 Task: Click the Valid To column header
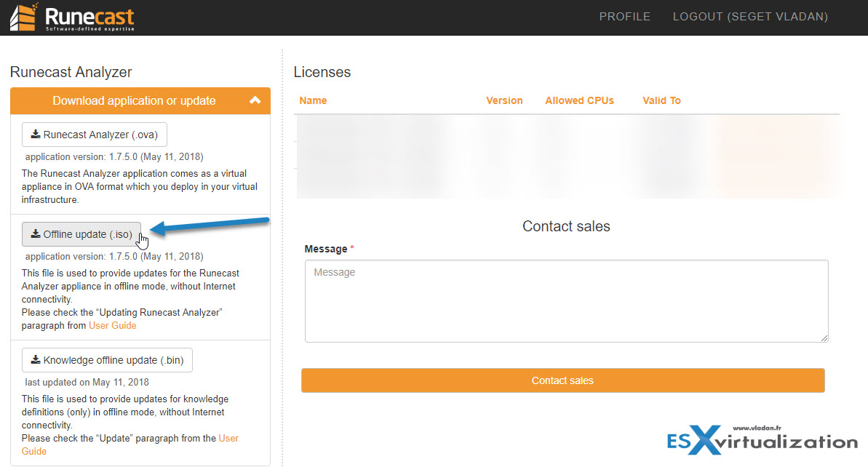pos(661,100)
